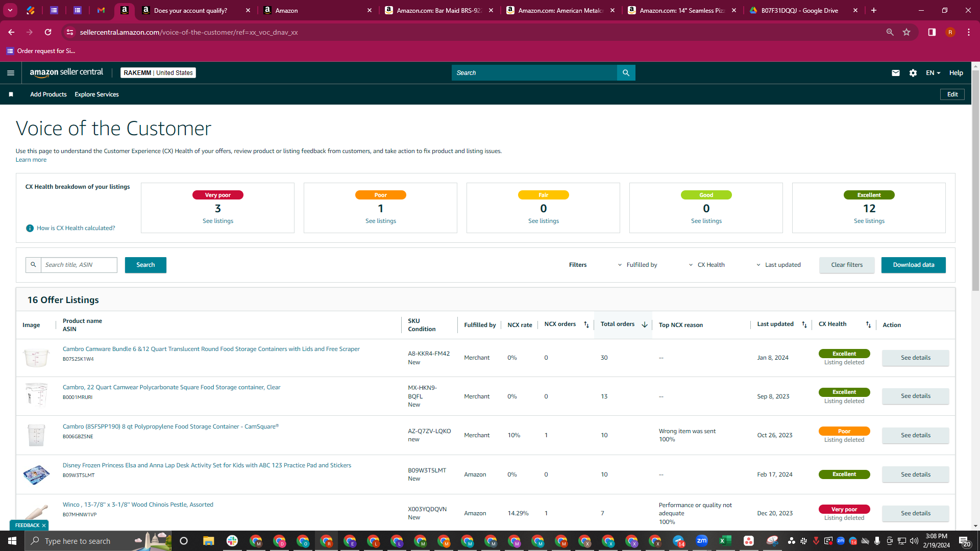Click the Chrome address bar URL
Viewport: 980px width, 551px height.
click(x=189, y=32)
